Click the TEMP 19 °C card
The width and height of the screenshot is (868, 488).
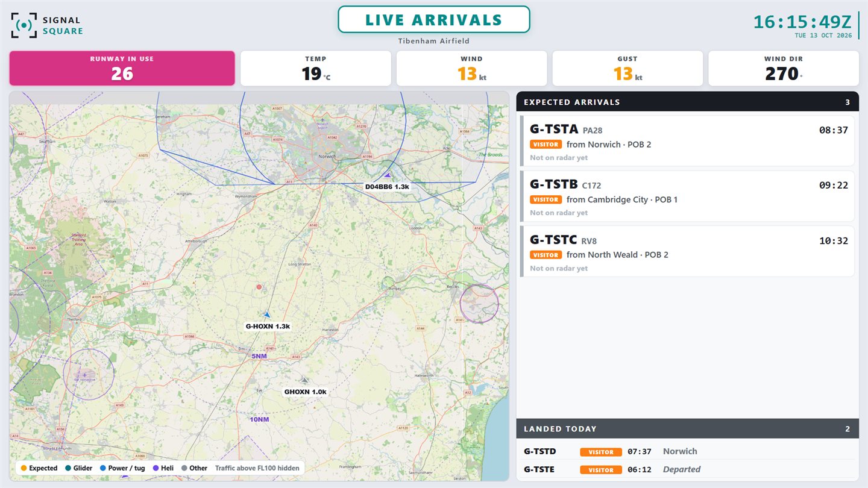tap(316, 68)
